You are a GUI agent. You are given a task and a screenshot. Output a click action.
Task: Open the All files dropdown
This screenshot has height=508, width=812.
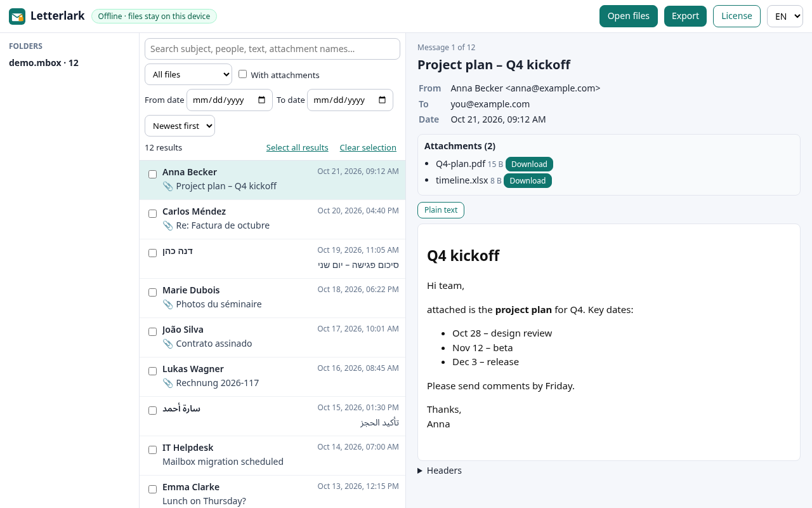tap(188, 74)
